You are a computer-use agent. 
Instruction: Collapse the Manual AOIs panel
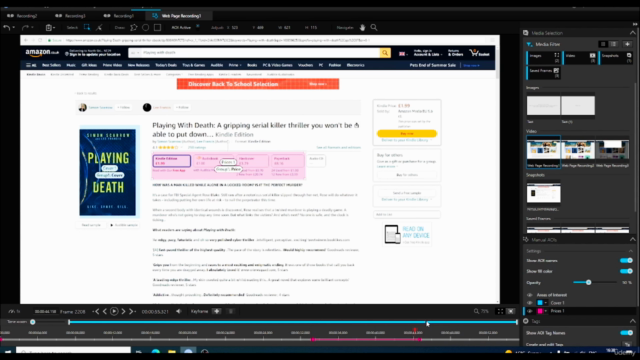632,240
